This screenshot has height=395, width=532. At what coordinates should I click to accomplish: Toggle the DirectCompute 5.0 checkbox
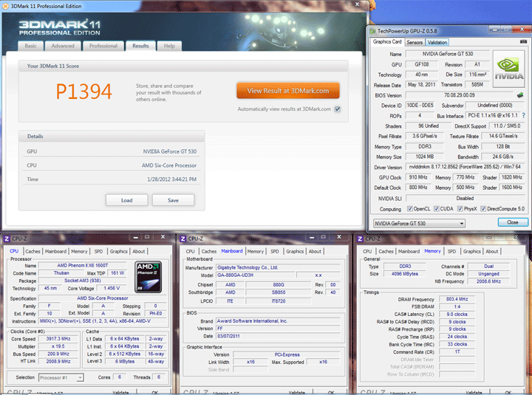[x=483, y=209]
